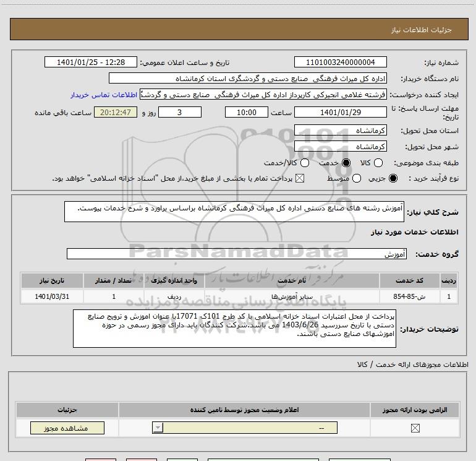Click the واحد اندازه گیری column header
This screenshot has height=461, width=476.
[174, 280]
